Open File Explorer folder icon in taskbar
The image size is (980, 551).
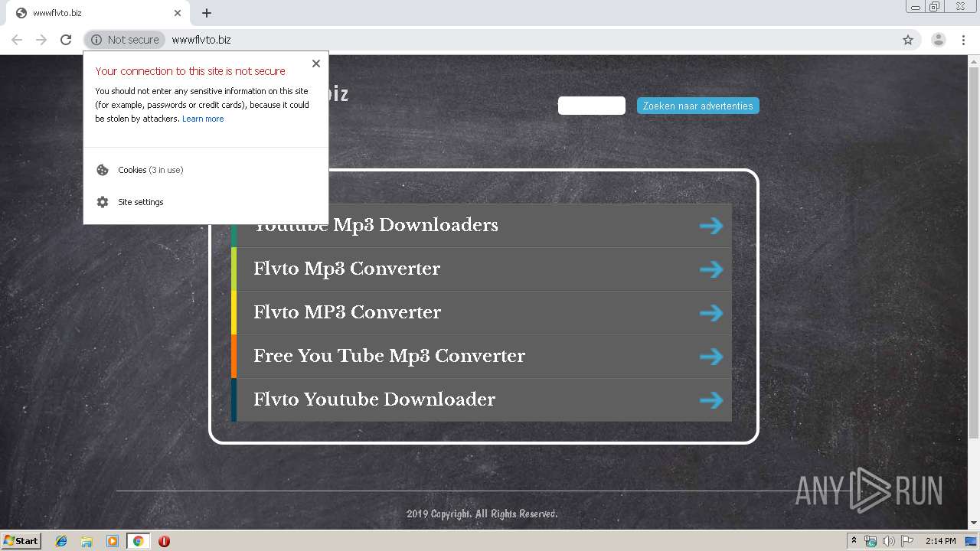pyautogui.click(x=87, y=541)
